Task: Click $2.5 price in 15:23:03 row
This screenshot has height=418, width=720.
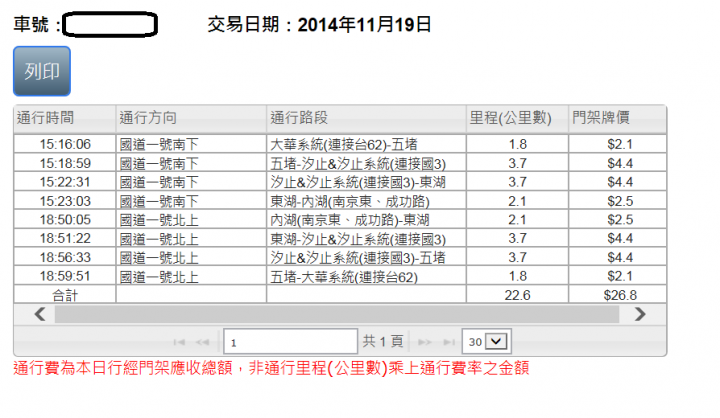Action: click(618, 201)
